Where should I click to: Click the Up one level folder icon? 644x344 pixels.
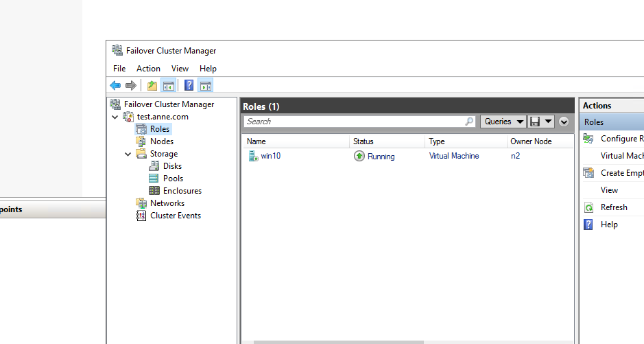pyautogui.click(x=152, y=86)
